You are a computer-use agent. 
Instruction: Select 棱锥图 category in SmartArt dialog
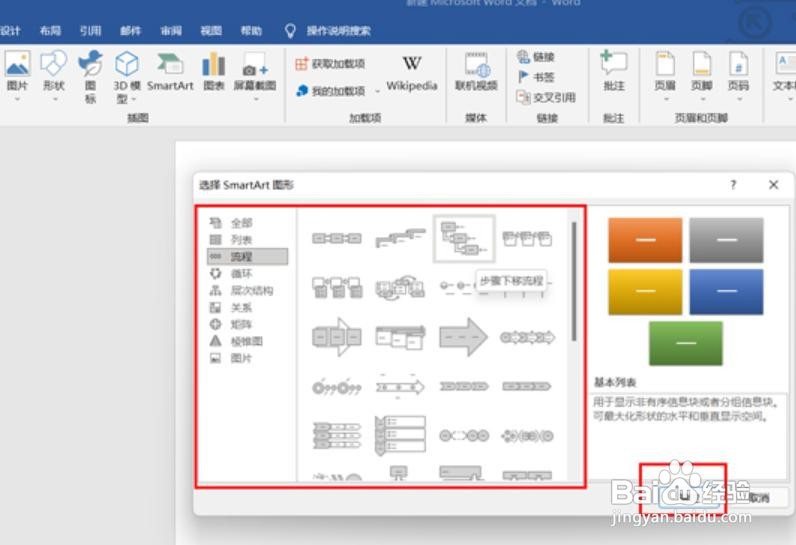(x=247, y=341)
